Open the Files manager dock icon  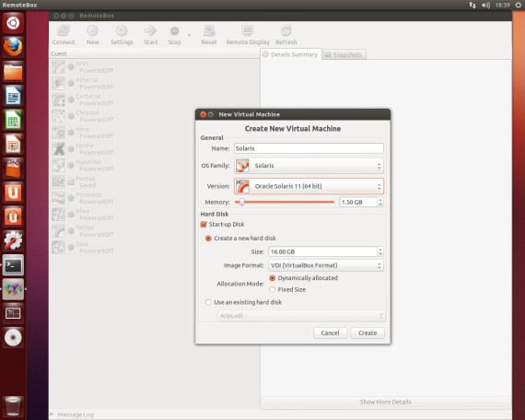[x=13, y=72]
